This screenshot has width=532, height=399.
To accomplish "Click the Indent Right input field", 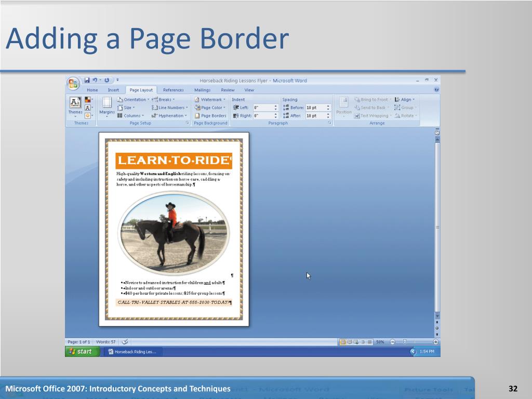I will tap(263, 116).
